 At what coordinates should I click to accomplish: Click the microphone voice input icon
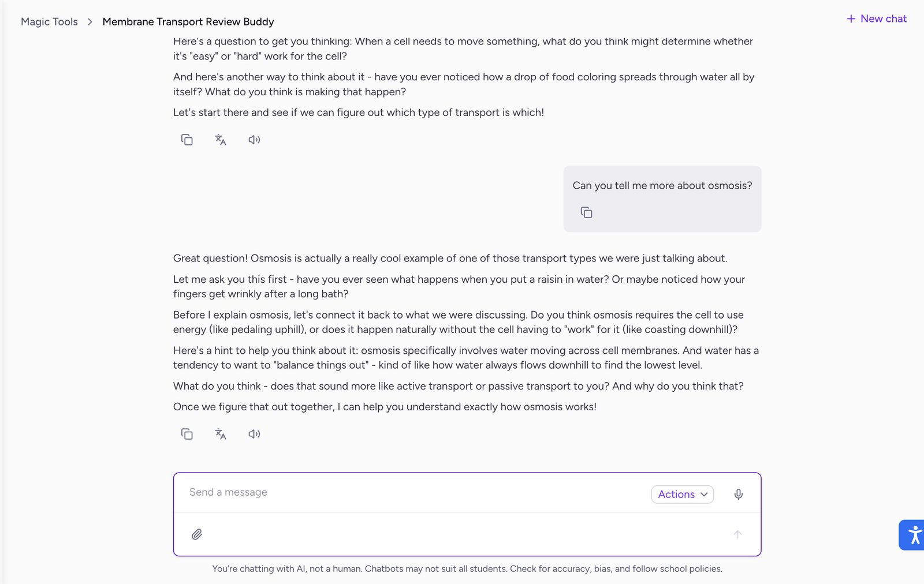point(738,495)
